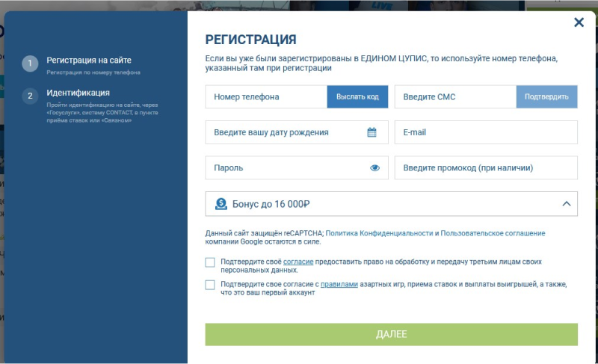Open 'Пользовательское соглашение' link
Image resolution: width=598 pixels, height=364 pixels.
pyautogui.click(x=493, y=233)
